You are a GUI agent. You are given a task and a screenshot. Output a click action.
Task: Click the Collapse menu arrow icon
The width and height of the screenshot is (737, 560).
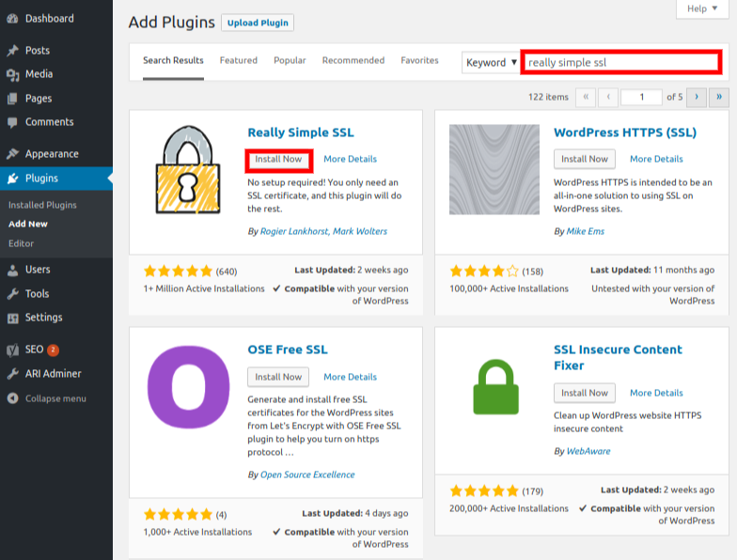coord(13,398)
